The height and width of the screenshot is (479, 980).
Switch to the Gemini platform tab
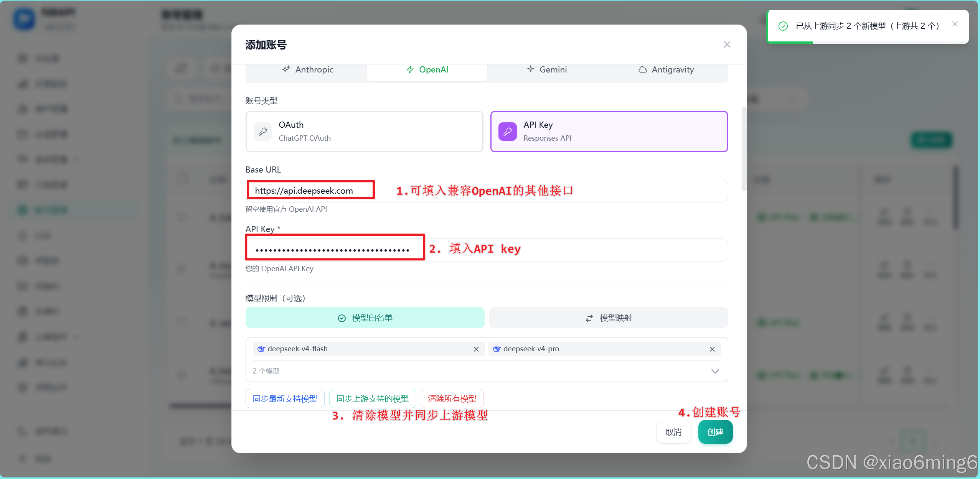pos(546,69)
